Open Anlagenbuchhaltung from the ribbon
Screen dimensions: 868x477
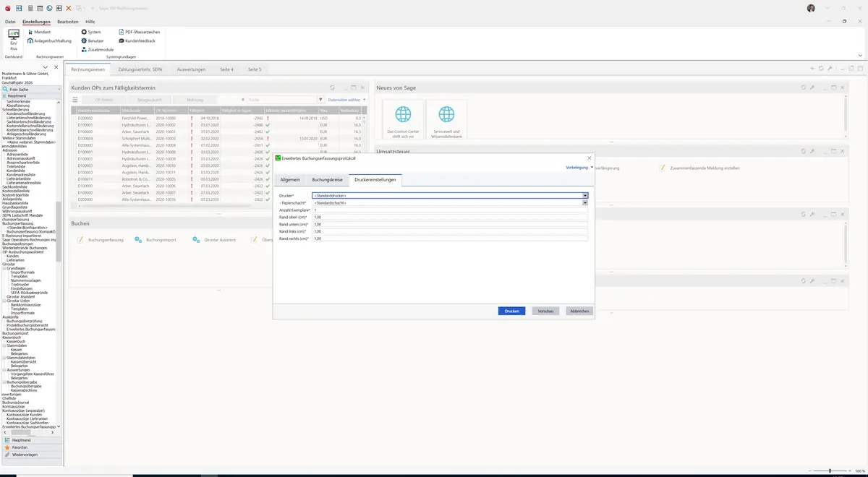[x=49, y=41]
